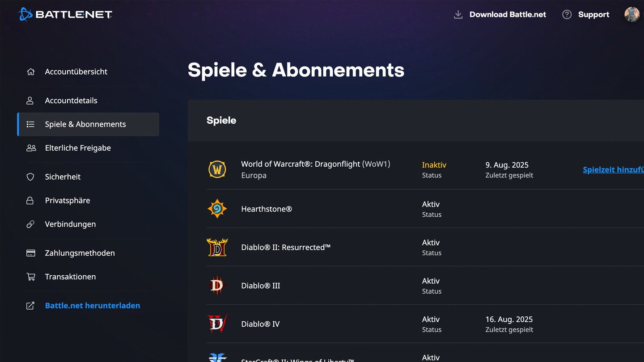Go to Verbindungen in sidebar
Image resolution: width=644 pixels, height=362 pixels.
point(70,224)
